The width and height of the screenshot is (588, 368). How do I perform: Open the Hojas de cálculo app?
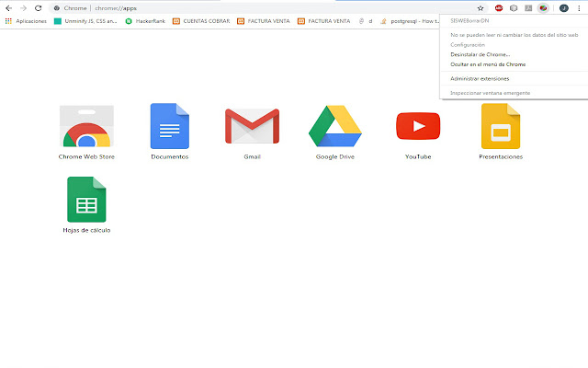(x=86, y=205)
